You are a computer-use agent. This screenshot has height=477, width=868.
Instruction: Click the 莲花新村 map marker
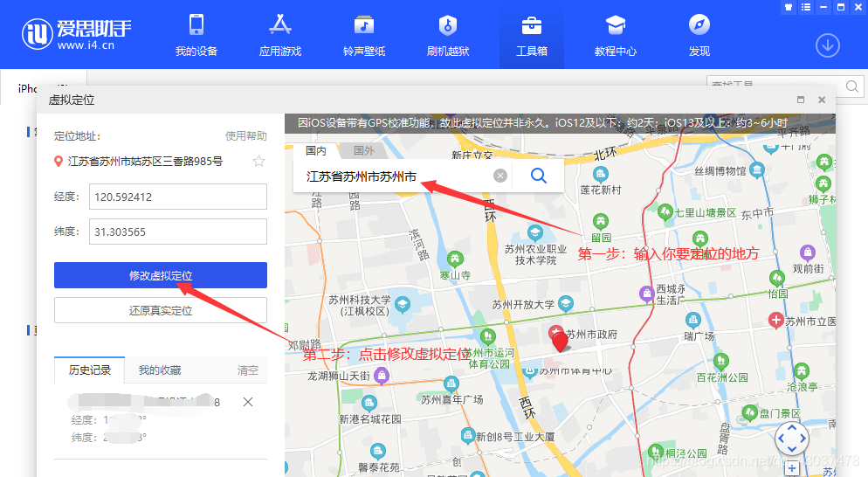[601, 175]
